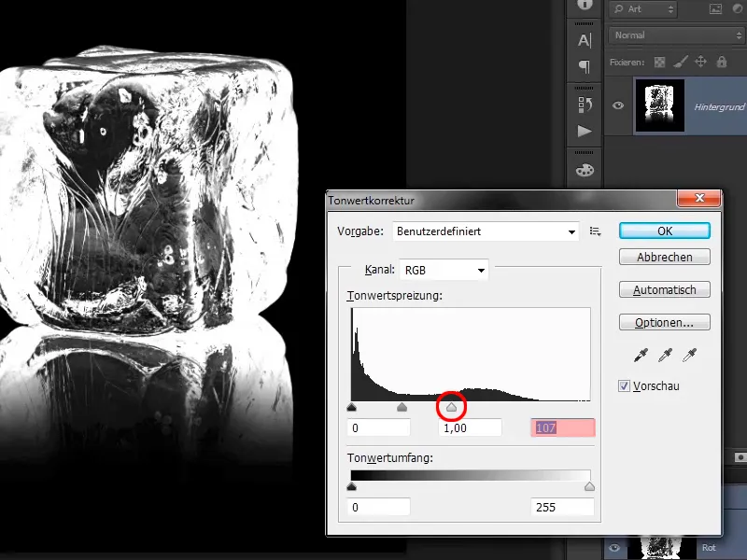This screenshot has width=747, height=560.
Task: Click the input shadows field showing 0
Action: pyautogui.click(x=379, y=427)
